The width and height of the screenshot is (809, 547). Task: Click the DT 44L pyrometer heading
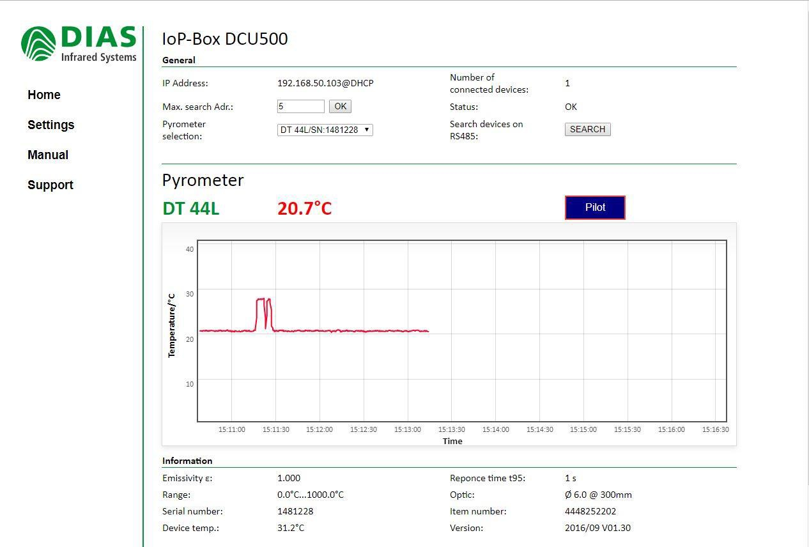(x=190, y=208)
